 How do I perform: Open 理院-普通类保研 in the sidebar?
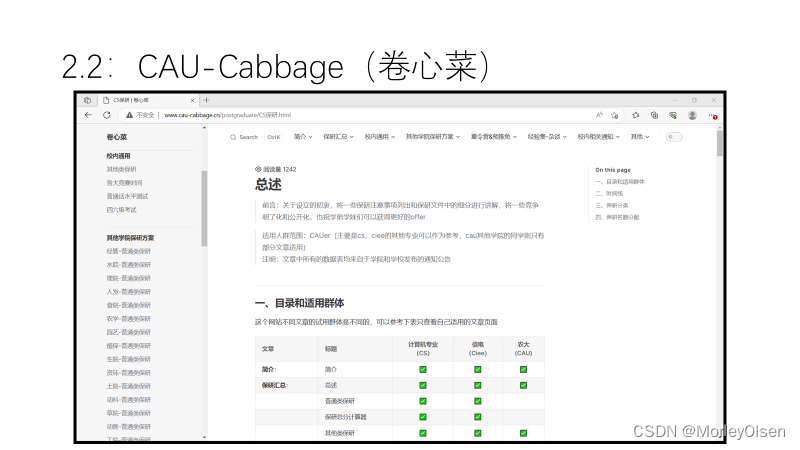tap(129, 279)
